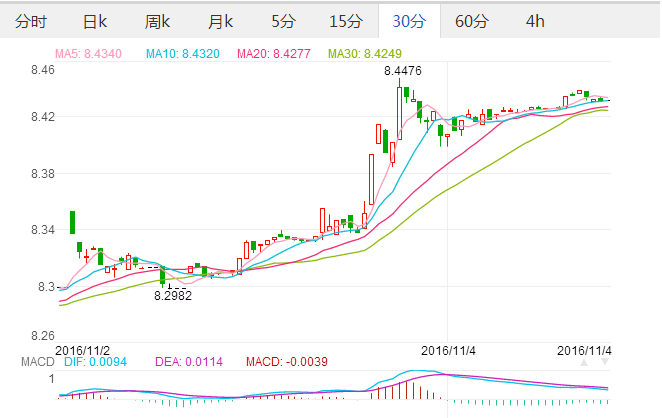Open the 60分 interval tab

pos(472,21)
